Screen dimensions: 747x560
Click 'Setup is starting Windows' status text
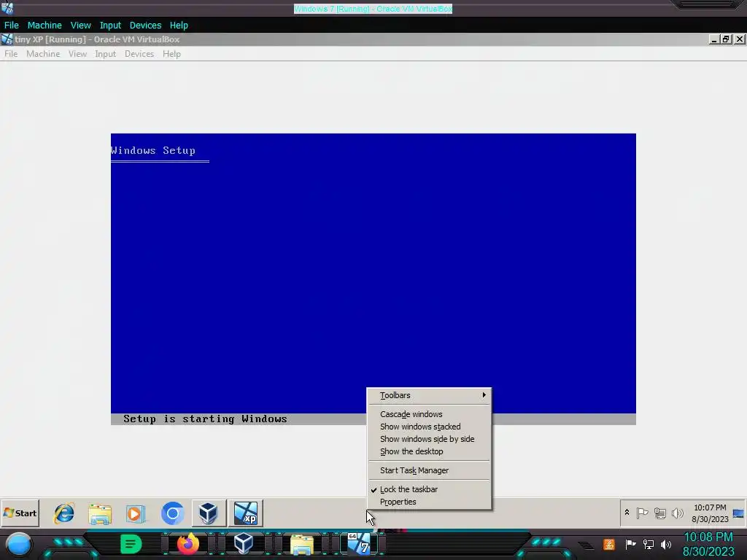pyautogui.click(x=205, y=419)
